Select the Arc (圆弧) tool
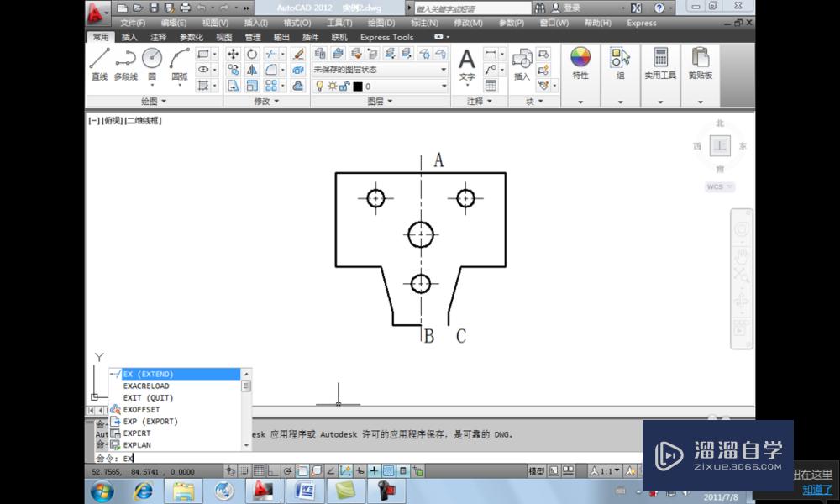The image size is (840, 504). 181,57
